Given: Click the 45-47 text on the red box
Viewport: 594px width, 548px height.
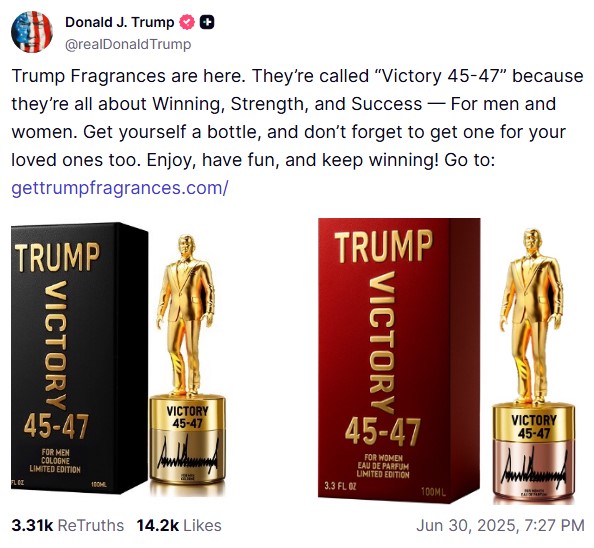Looking at the screenshot, I should coord(383,432).
